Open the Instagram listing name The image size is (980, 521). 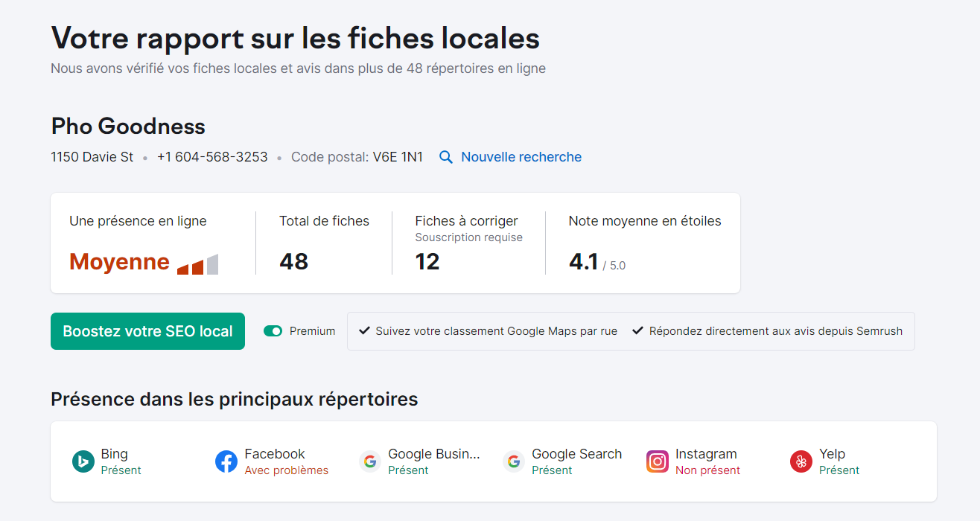click(x=706, y=454)
